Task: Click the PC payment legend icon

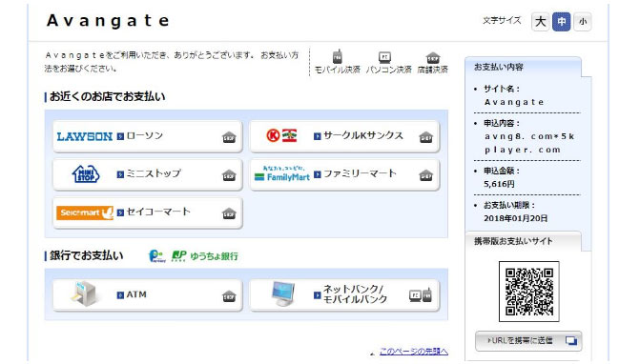Action: coord(384,56)
